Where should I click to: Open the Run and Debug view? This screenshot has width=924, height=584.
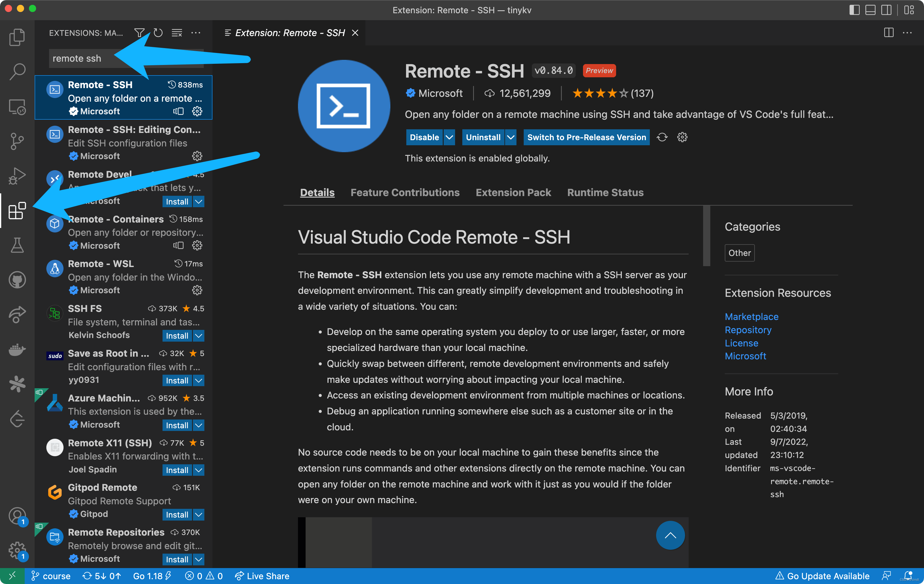[17, 176]
